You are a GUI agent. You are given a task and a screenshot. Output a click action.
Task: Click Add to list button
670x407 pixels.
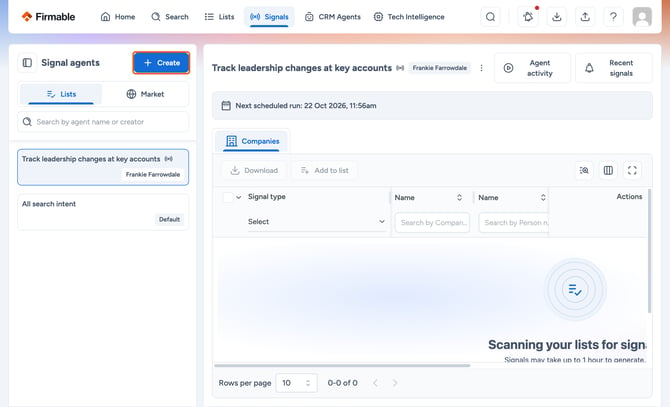(324, 170)
